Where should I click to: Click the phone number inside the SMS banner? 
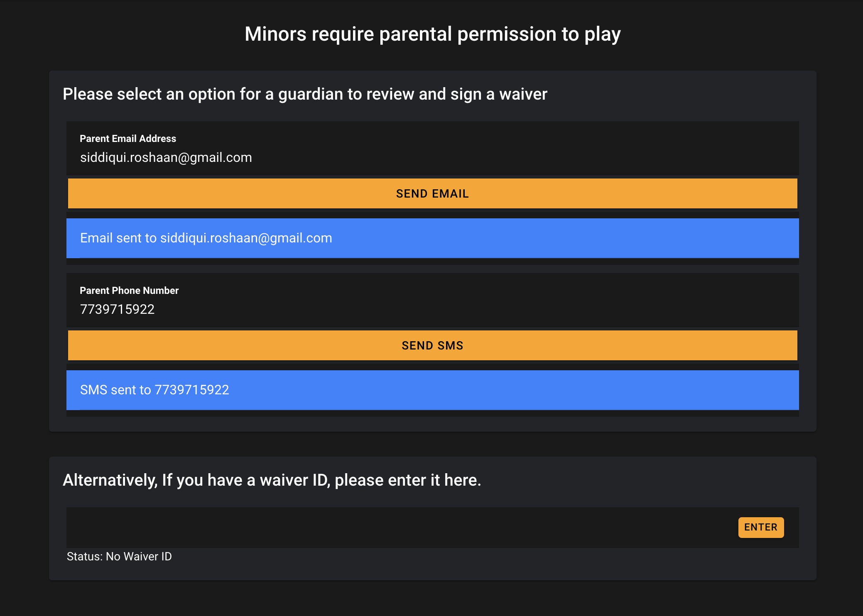192,390
